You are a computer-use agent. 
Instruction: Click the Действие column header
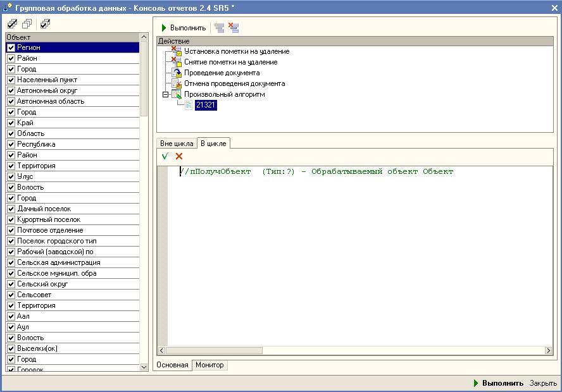(x=355, y=41)
